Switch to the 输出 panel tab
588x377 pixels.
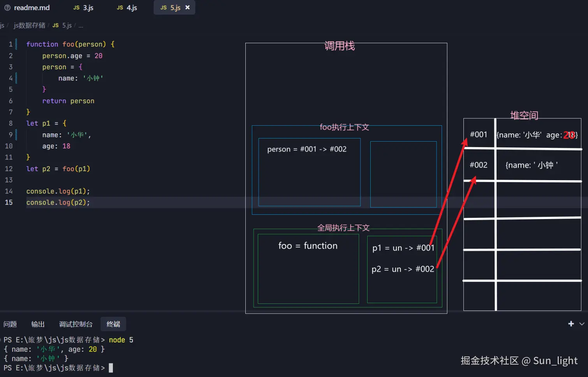[x=38, y=324]
